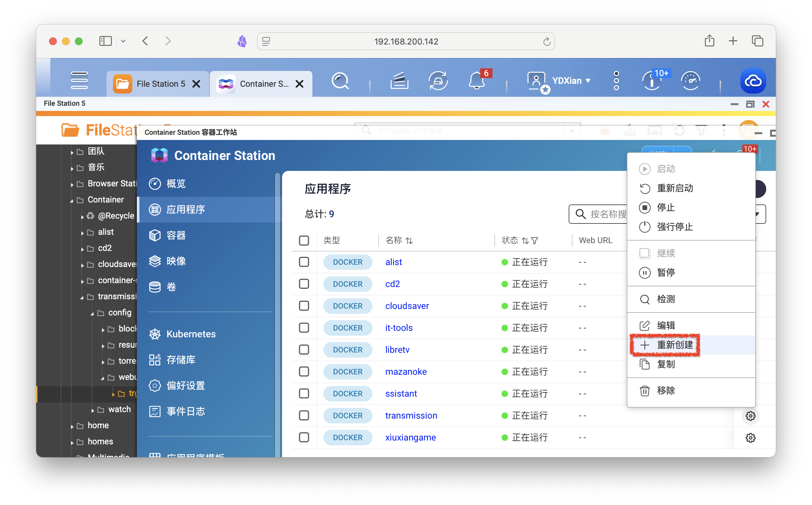Check the mazanoke row checkbox
Image resolution: width=812 pixels, height=505 pixels.
304,372
